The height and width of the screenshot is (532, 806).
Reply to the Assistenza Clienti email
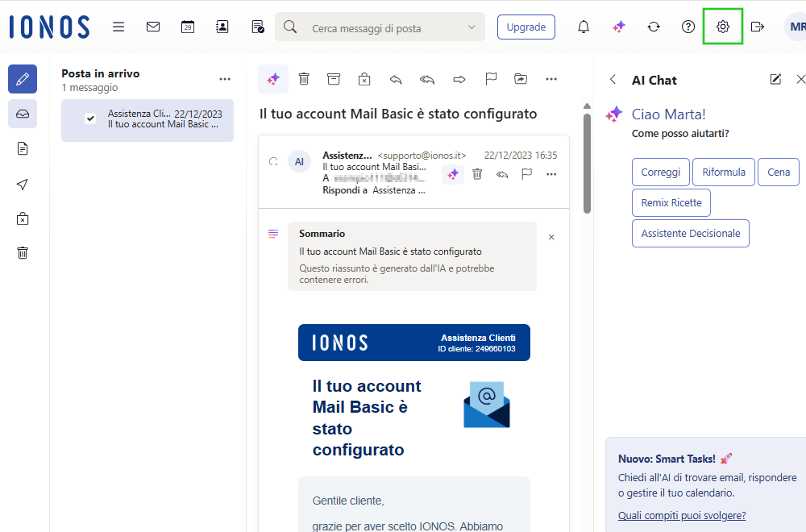[x=396, y=78]
